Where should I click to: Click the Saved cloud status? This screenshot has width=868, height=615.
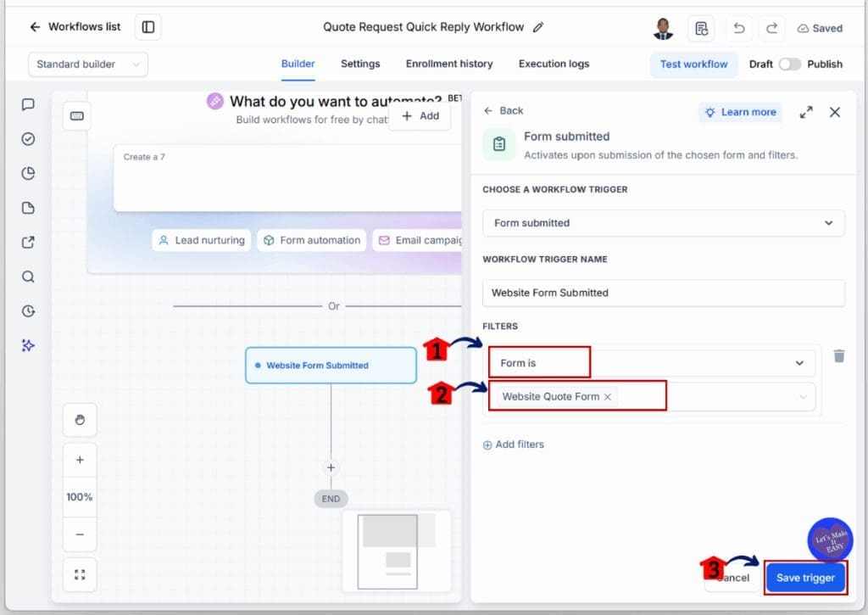pyautogui.click(x=820, y=28)
